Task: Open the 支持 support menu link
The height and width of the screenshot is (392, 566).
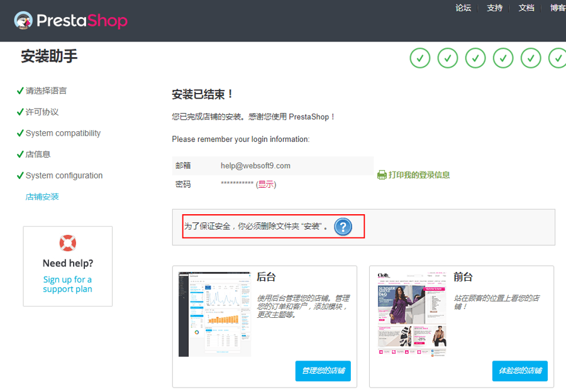Action: click(x=494, y=8)
